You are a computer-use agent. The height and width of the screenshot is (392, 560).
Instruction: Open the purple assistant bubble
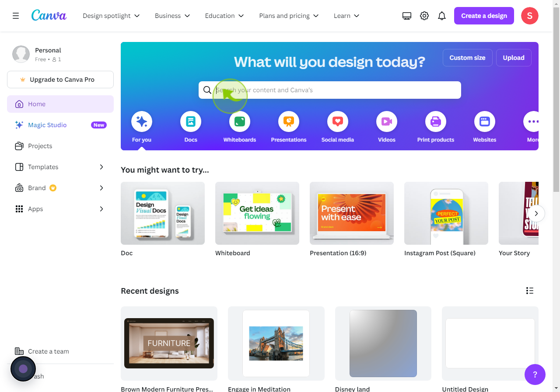23,369
